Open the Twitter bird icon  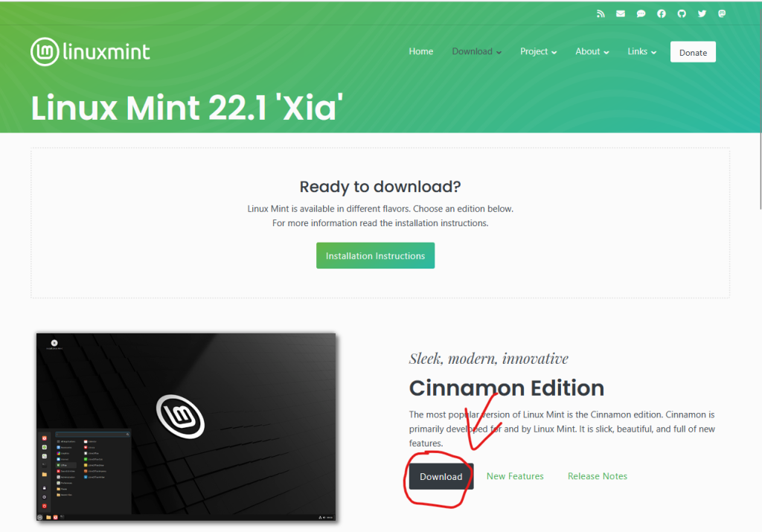(x=702, y=13)
